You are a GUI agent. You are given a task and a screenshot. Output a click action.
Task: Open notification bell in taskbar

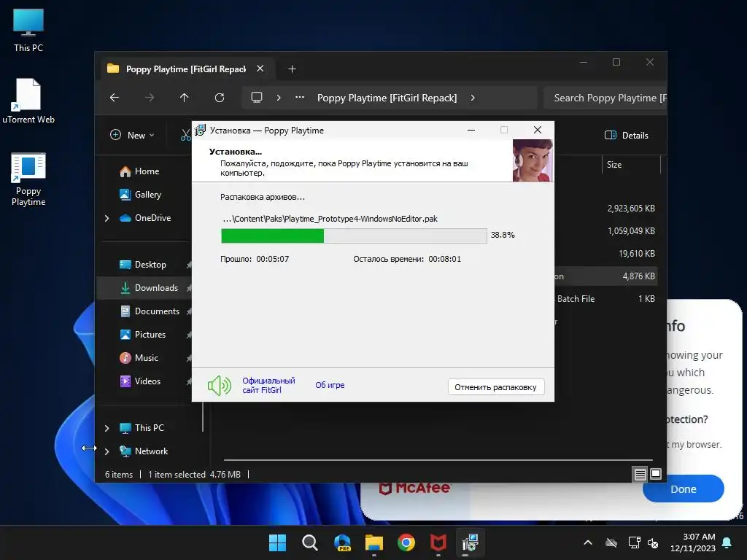(727, 542)
